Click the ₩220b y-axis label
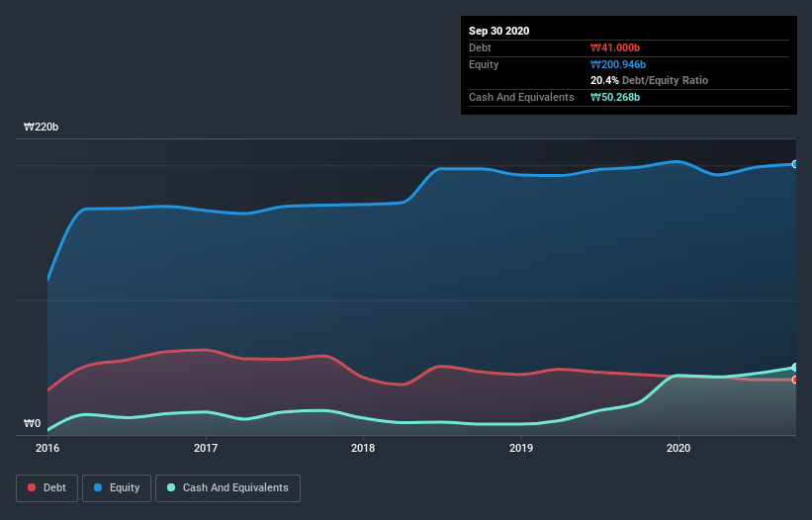812x520 pixels. click(x=41, y=127)
